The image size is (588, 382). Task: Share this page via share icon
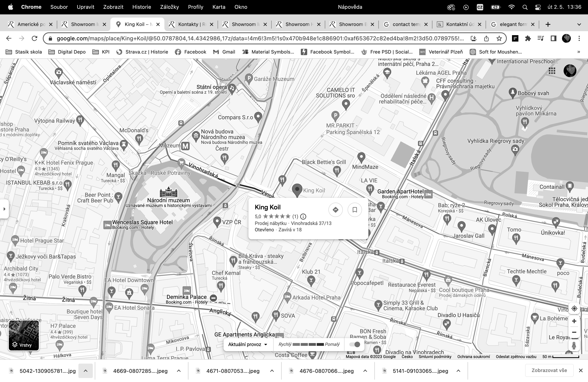click(486, 39)
